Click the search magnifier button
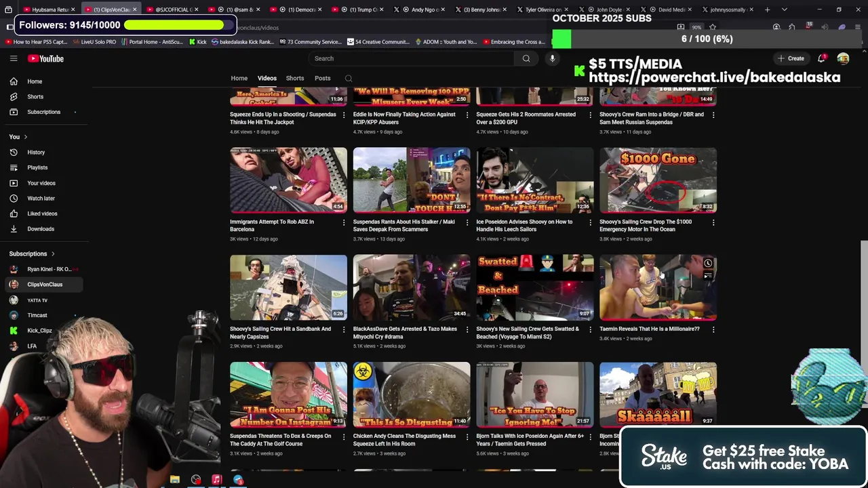 526,59
